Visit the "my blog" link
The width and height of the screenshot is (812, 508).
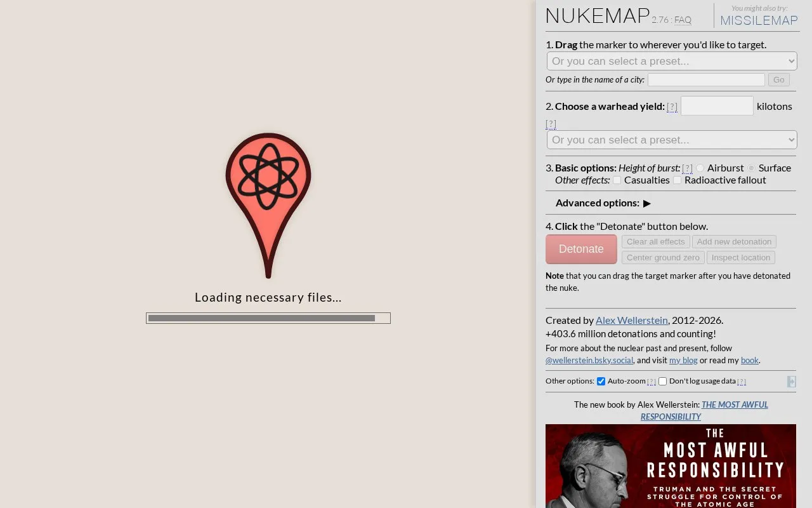tap(683, 361)
